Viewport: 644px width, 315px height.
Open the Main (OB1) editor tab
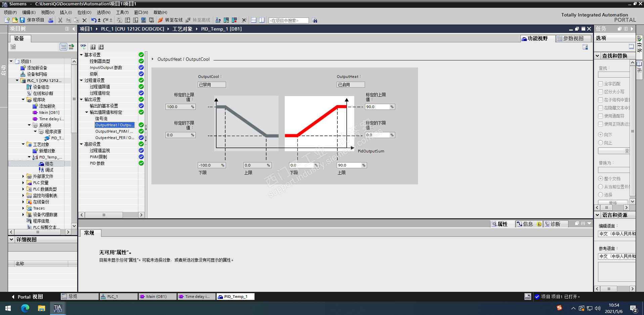[x=157, y=297]
